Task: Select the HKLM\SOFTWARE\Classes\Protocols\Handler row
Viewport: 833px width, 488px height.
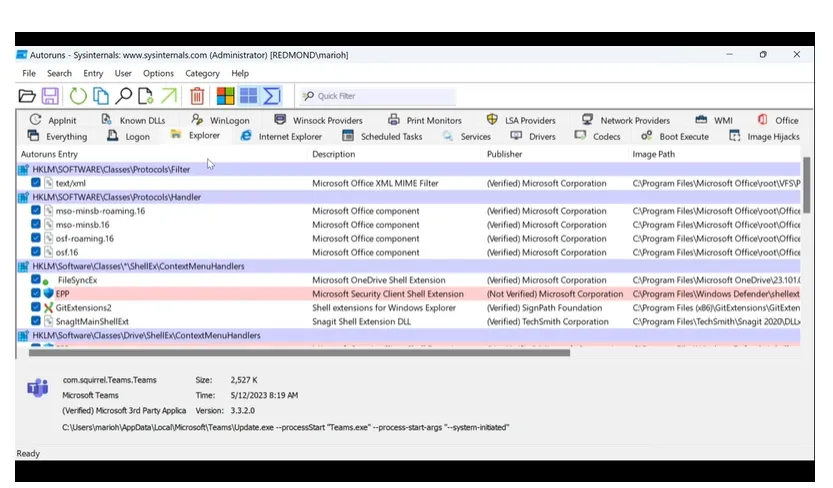Action: click(409, 197)
